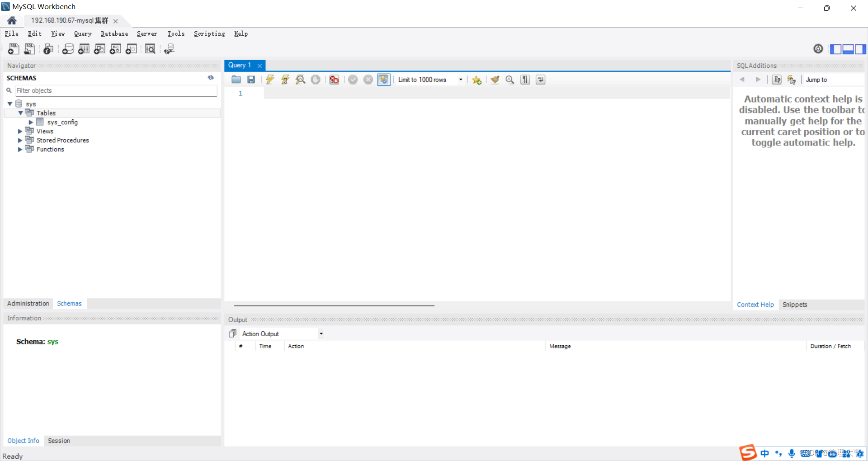Toggle display of invisible characters
Screen dimensions: 868x461
pos(525,80)
